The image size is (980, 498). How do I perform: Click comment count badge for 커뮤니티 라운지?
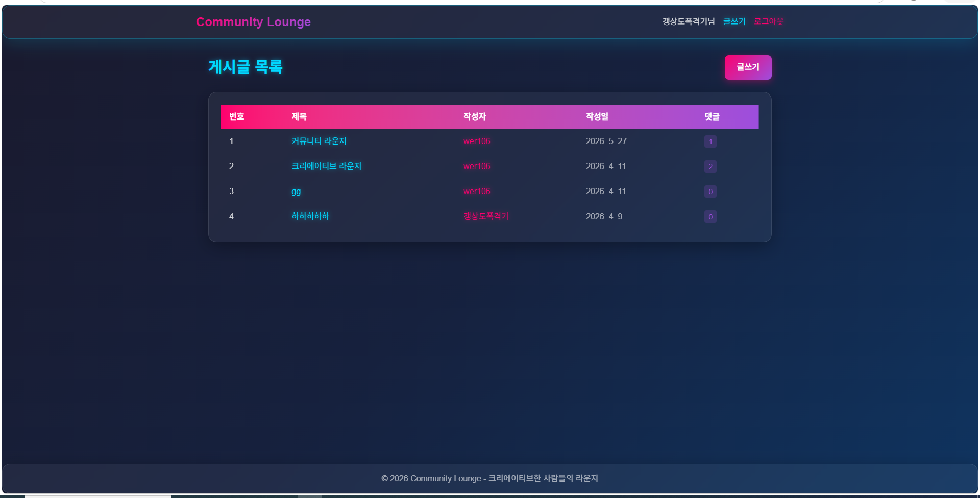point(710,141)
